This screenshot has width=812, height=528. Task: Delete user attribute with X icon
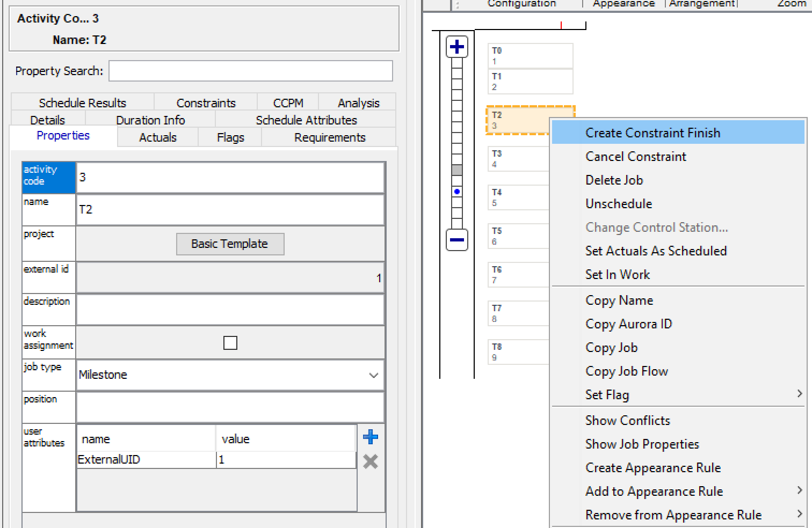click(x=371, y=461)
